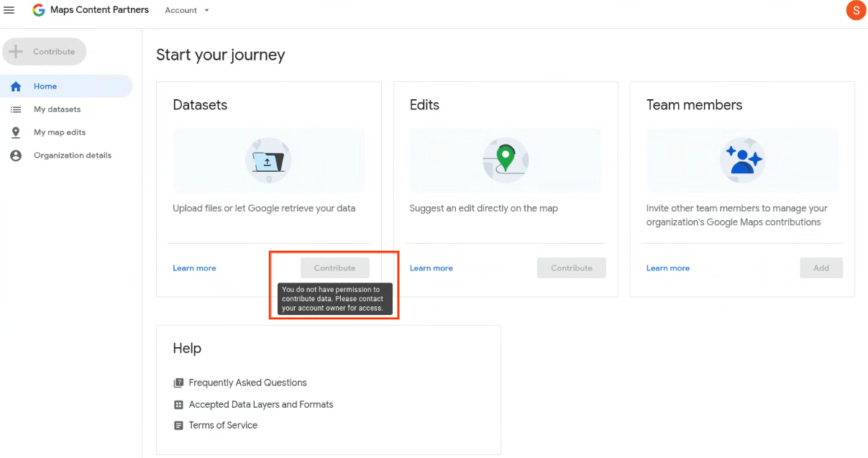Click Contribute in the Edits card
Screen dimensions: 868x458
[x=572, y=268]
